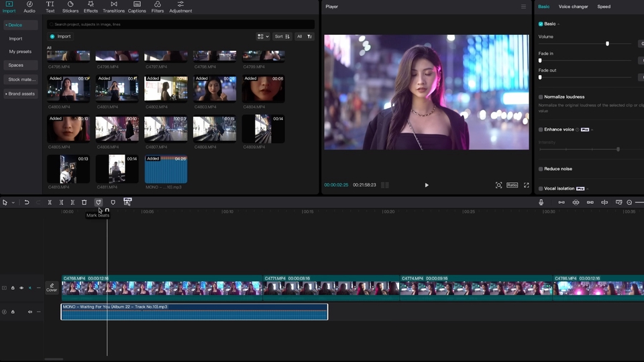Image resolution: width=644 pixels, height=362 pixels.
Task: Click the microphone record voiceover icon
Action: (541, 202)
